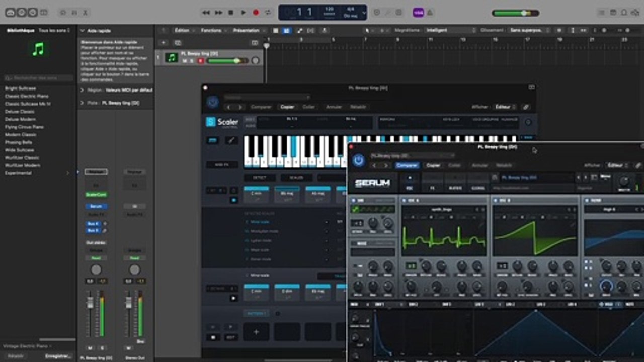
Task: Go to previous preset in Serum header
Action: coord(373,165)
